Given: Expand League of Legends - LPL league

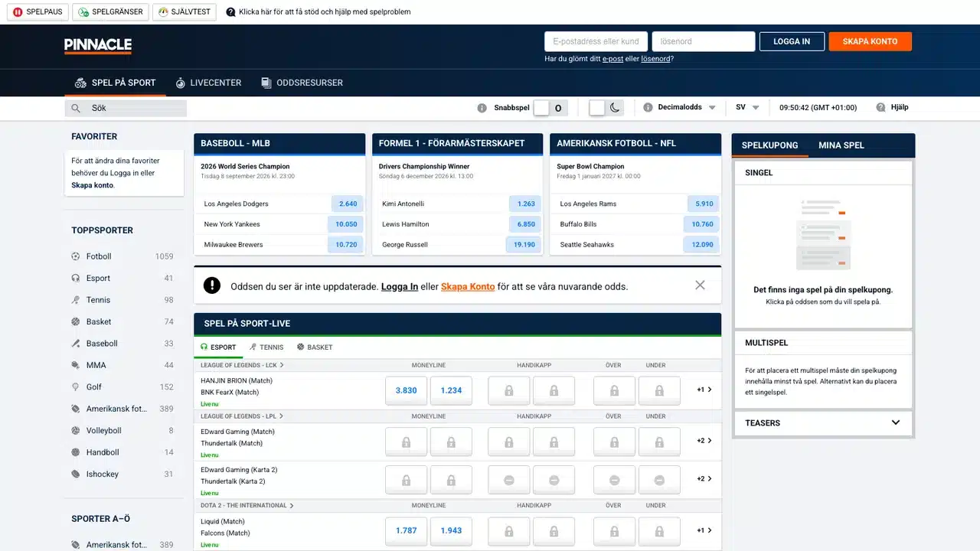Looking at the screenshot, I should tap(242, 416).
